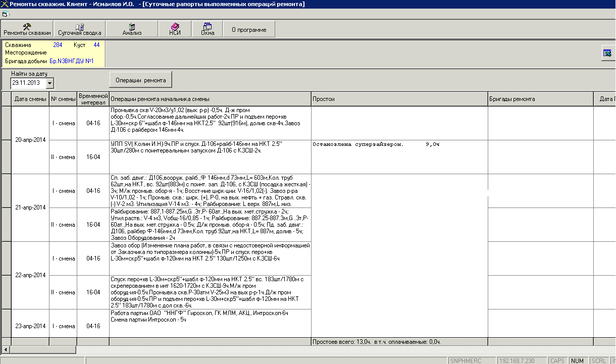Open the Анализ toolbar button
Screen dimensions: 616x364
tap(132, 29)
